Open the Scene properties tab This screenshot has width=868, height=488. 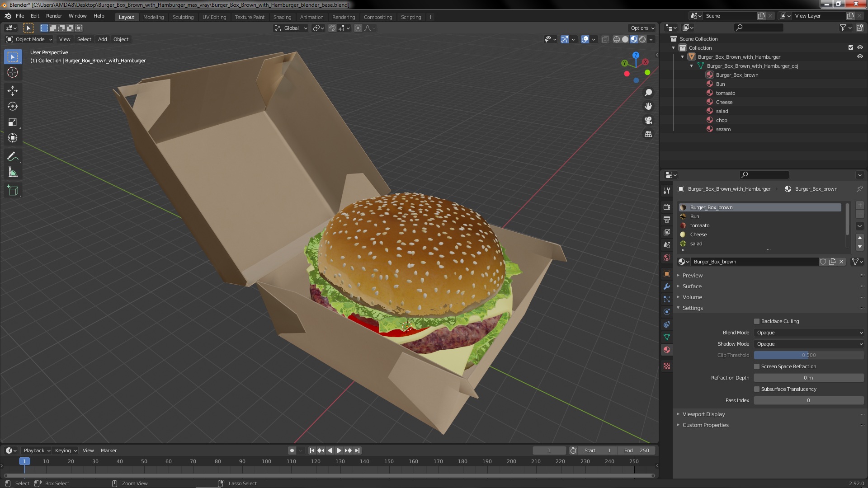(667, 244)
